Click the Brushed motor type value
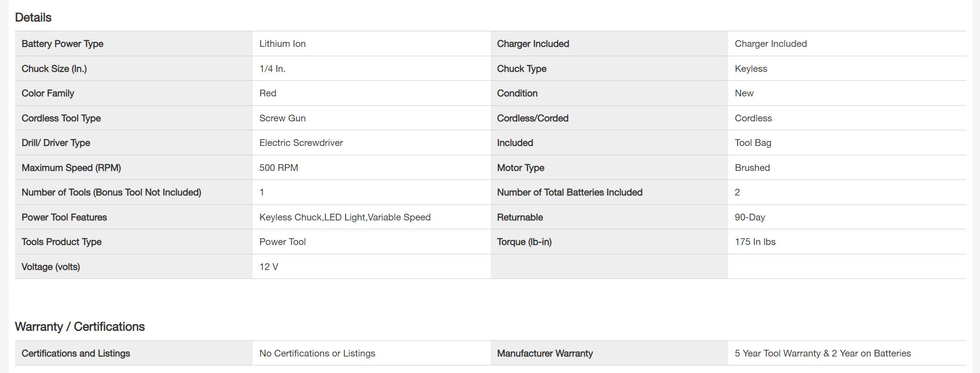Image resolution: width=980 pixels, height=373 pixels. tap(752, 168)
